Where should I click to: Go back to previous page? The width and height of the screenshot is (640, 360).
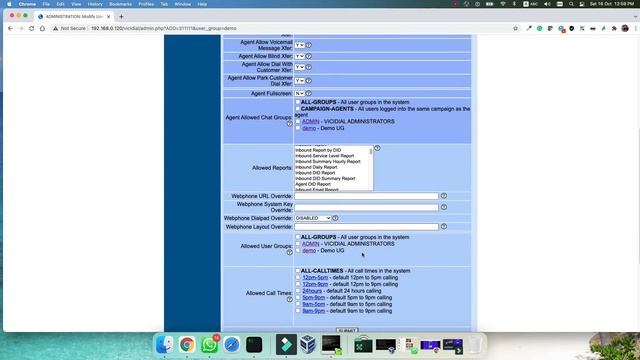(x=10, y=28)
